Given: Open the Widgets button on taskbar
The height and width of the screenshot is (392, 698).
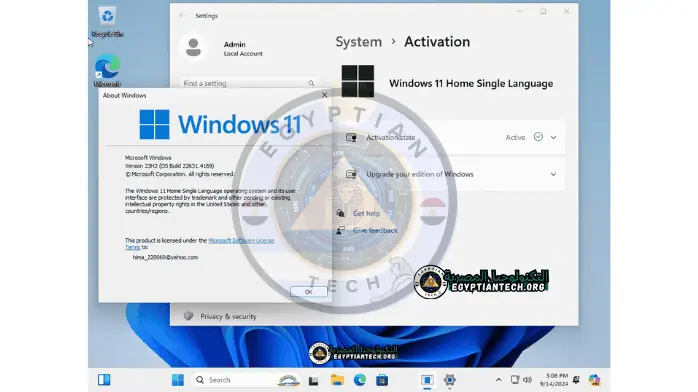Looking at the screenshot, I should click(x=104, y=380).
